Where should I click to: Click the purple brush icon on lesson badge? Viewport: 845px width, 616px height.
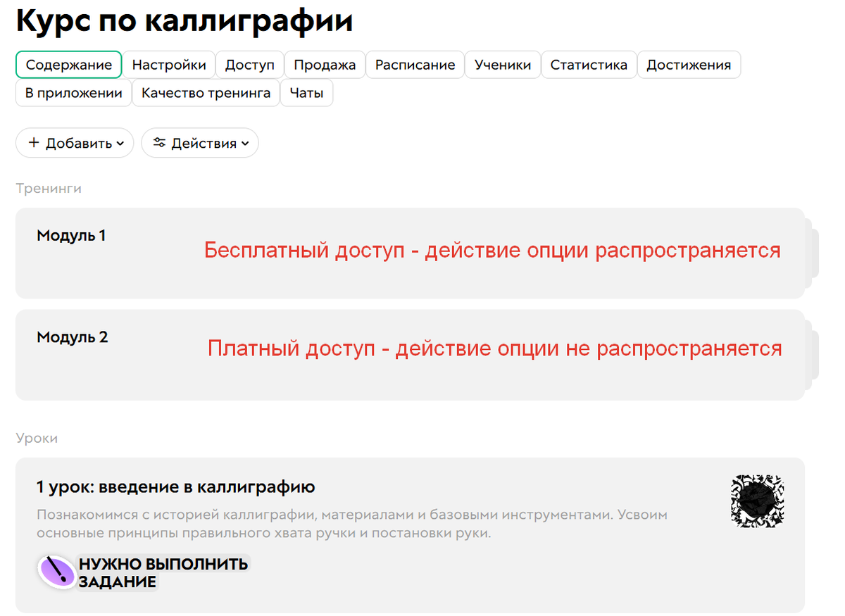(56, 572)
